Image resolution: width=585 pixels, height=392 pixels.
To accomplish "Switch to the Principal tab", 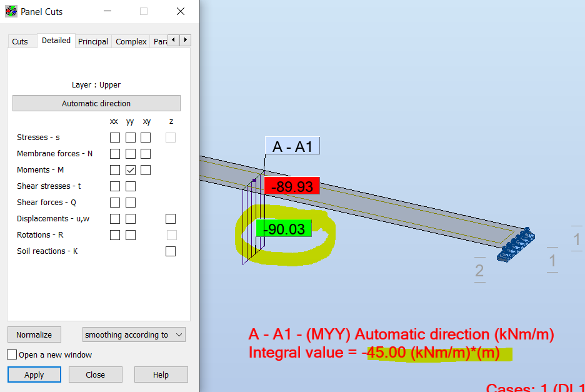I will click(x=92, y=41).
